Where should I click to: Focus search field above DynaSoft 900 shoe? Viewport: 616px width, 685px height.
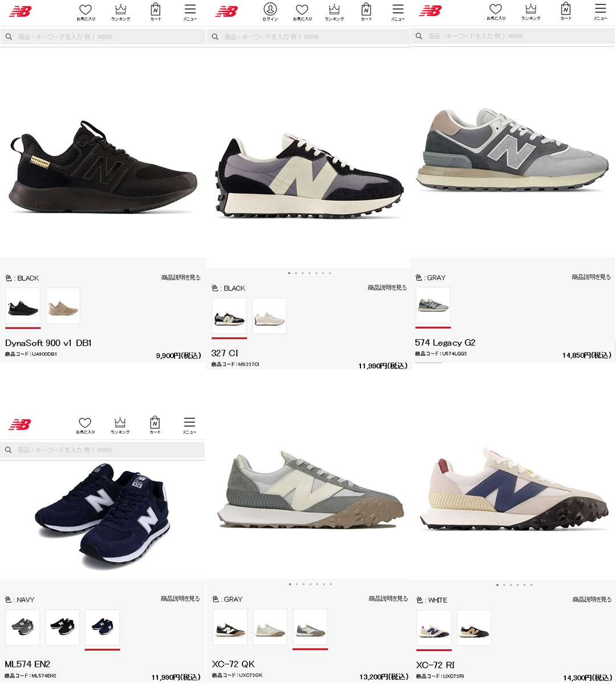(103, 37)
